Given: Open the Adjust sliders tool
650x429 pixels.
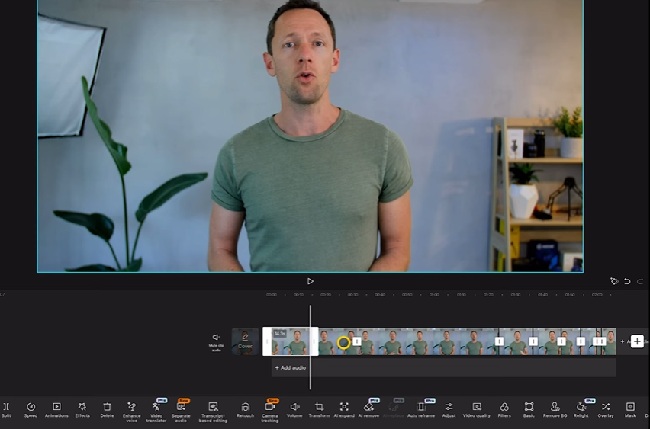Looking at the screenshot, I should [x=449, y=410].
